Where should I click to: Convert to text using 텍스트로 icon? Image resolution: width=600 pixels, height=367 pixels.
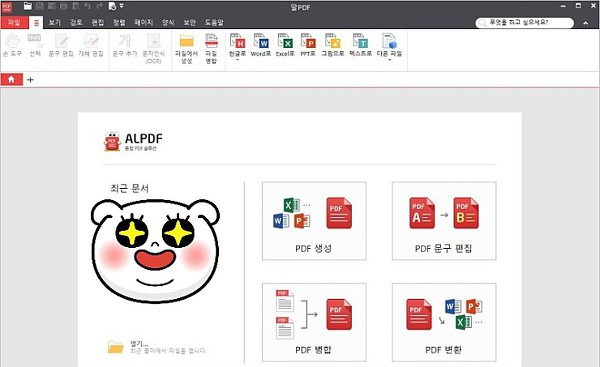pos(360,45)
